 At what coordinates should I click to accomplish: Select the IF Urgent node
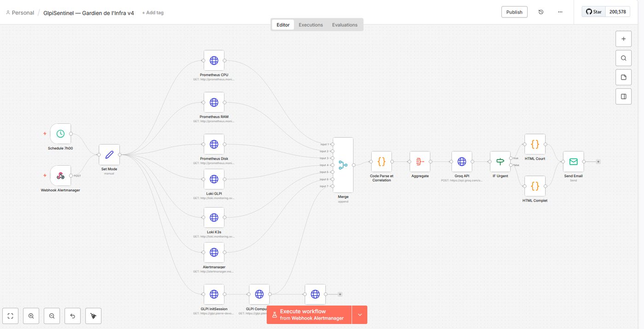pyautogui.click(x=500, y=162)
